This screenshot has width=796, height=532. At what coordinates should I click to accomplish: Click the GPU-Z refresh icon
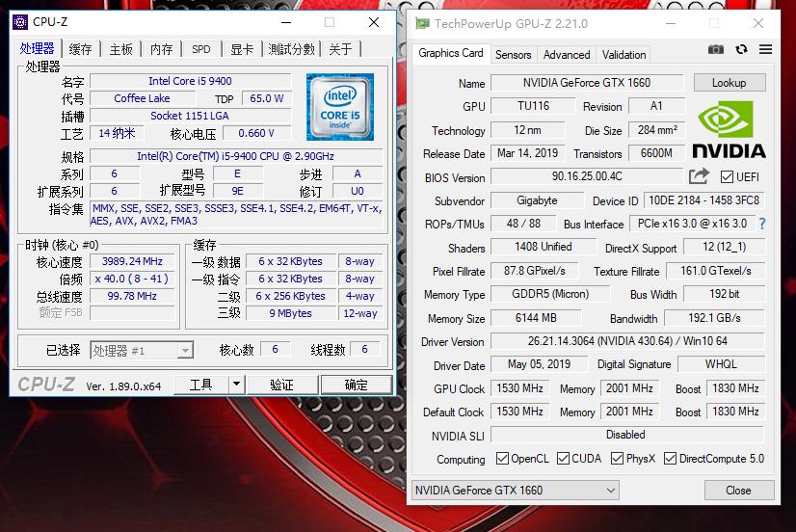[x=741, y=49]
